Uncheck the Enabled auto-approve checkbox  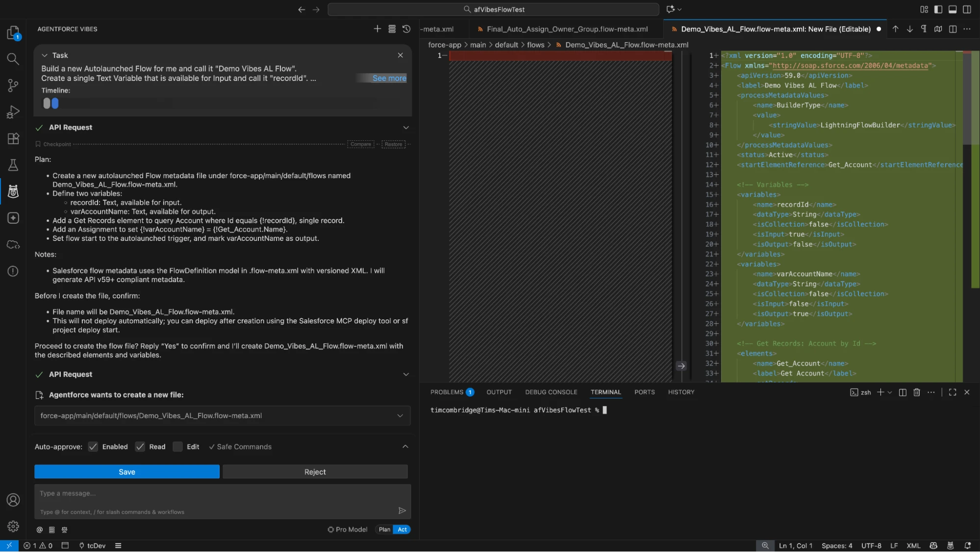pyautogui.click(x=93, y=447)
